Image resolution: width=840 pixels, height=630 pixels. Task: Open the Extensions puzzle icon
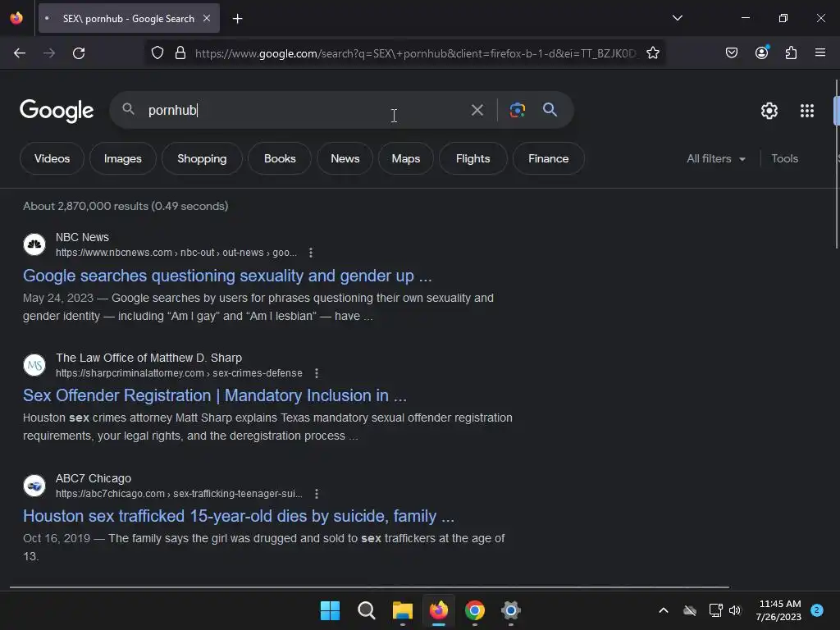click(x=791, y=52)
